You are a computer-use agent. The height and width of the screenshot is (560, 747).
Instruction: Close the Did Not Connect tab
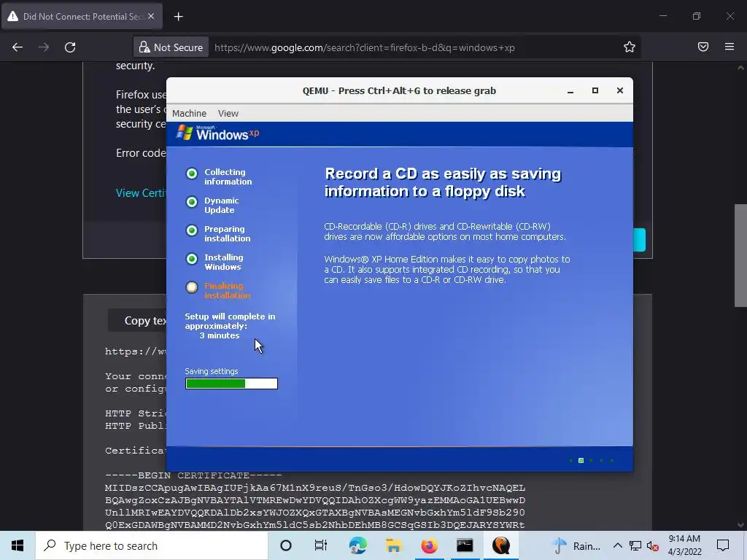[x=151, y=16]
